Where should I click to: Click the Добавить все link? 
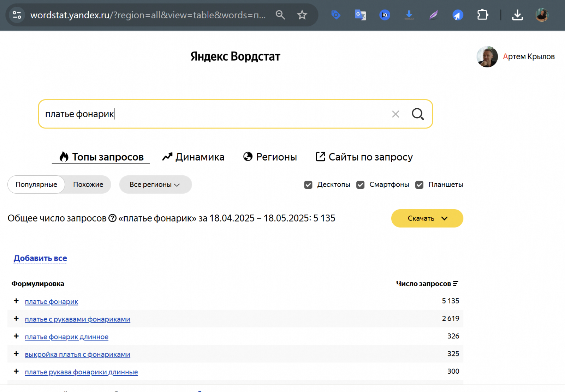40,258
